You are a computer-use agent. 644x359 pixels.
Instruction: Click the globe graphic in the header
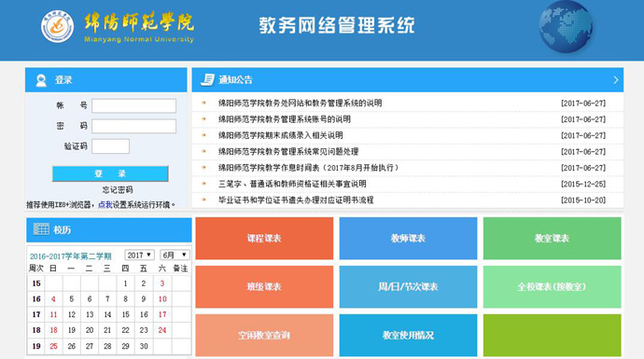point(566,27)
